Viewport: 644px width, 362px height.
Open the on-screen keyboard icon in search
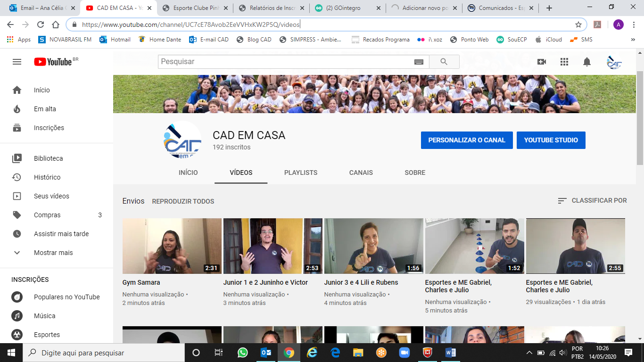pos(419,62)
